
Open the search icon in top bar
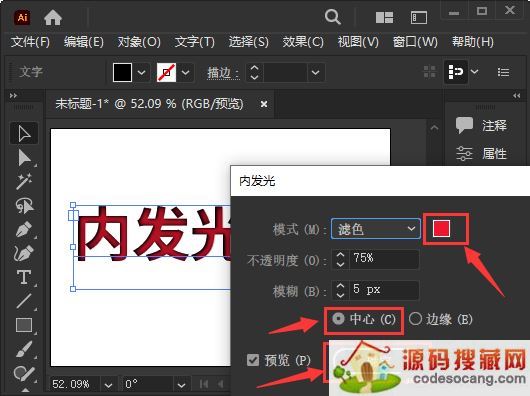click(x=333, y=17)
